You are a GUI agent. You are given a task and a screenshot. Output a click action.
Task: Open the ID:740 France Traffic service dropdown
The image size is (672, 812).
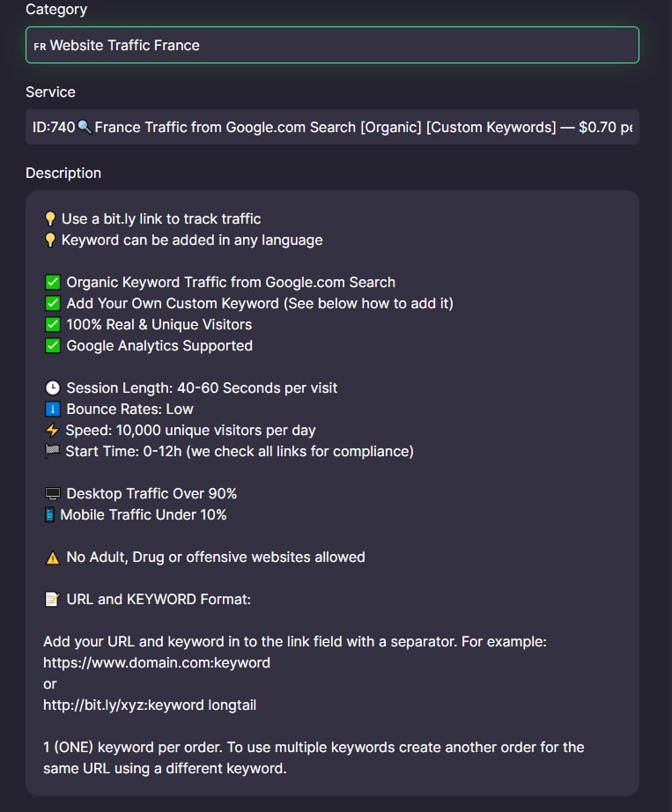pyautogui.click(x=332, y=127)
